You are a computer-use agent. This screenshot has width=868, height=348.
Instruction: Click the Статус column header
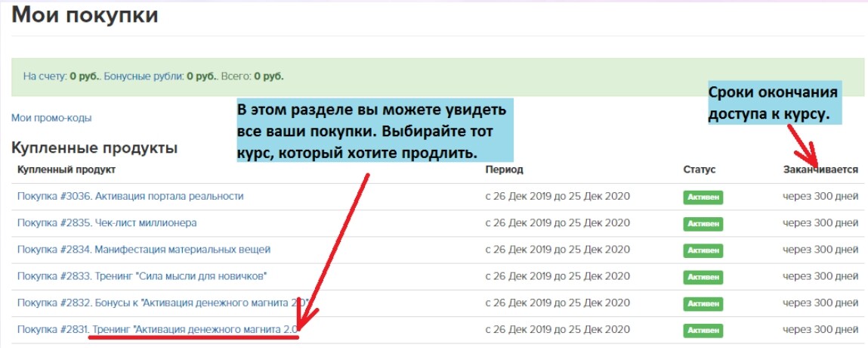point(700,169)
